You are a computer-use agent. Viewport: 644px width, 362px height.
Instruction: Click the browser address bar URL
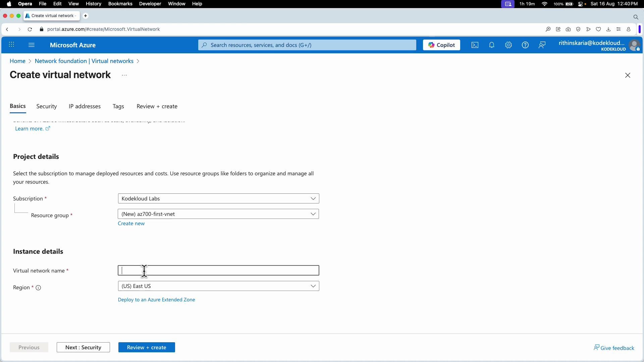pyautogui.click(x=103, y=29)
